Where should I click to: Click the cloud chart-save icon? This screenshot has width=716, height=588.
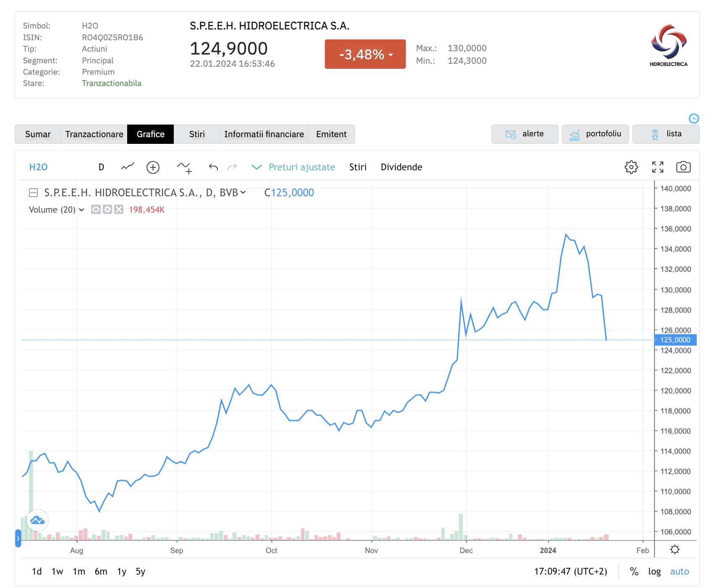(x=37, y=520)
